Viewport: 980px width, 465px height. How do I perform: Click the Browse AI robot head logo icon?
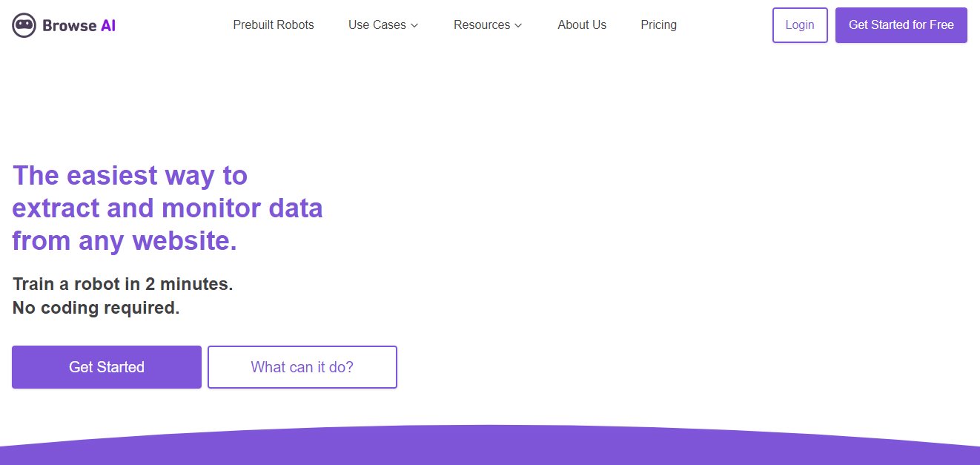click(x=23, y=24)
